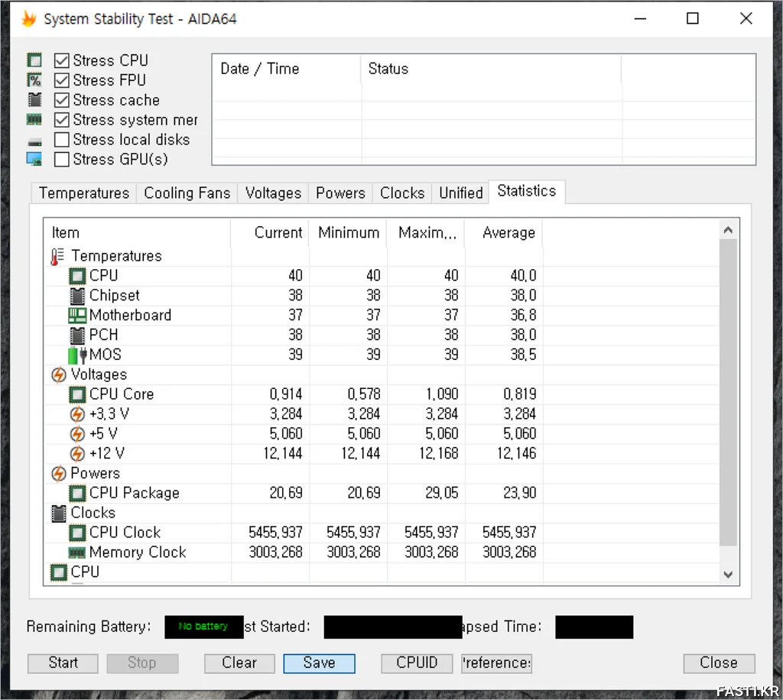Image resolution: width=783 pixels, height=700 pixels.
Task: Open the CPUID panel button
Action: [x=417, y=663]
